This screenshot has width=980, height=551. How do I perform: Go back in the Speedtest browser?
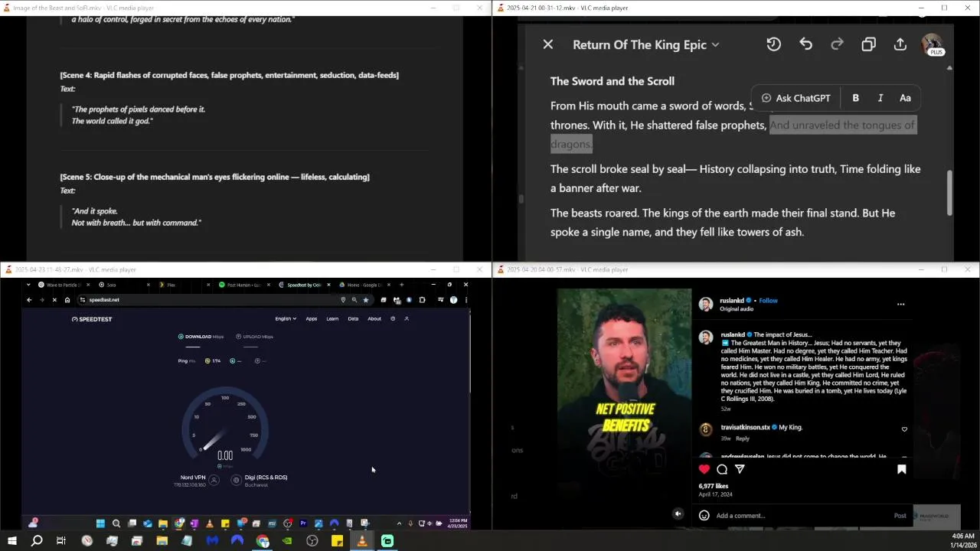tap(29, 300)
